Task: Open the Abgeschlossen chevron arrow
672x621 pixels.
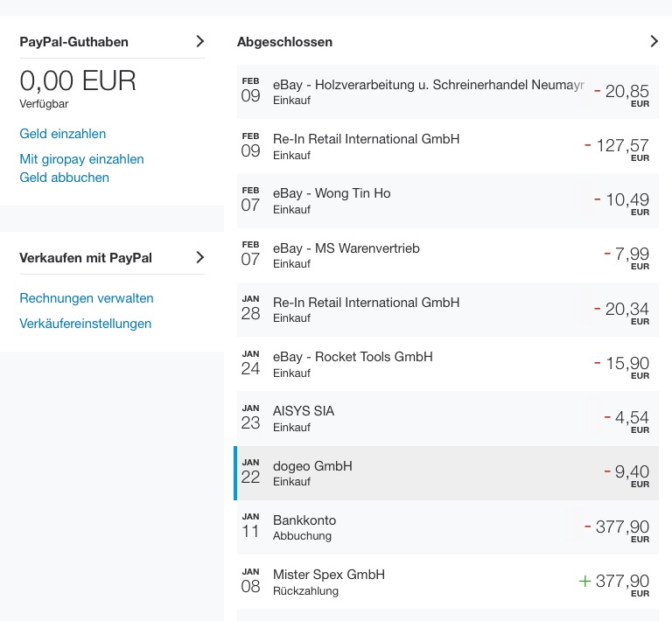Action: pyautogui.click(x=654, y=41)
